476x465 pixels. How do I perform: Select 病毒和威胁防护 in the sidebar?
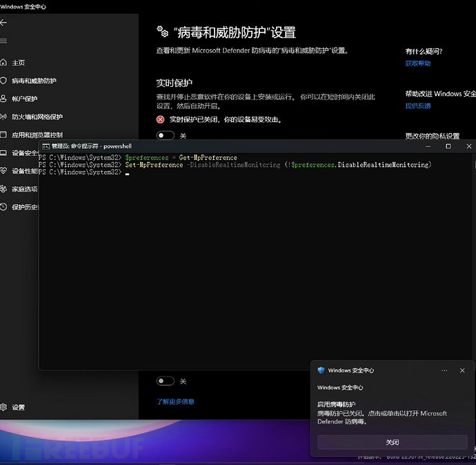34,81
